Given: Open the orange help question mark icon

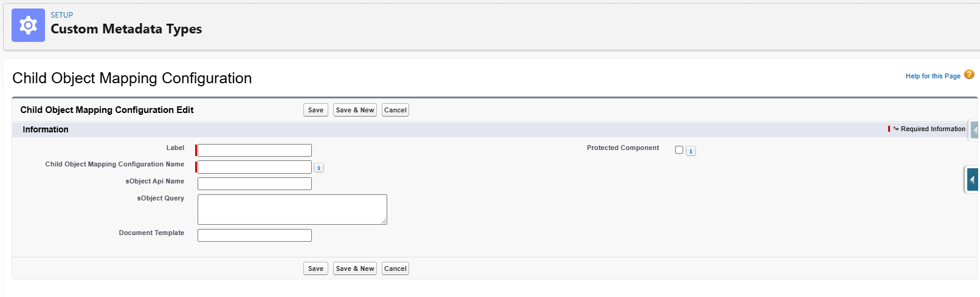Looking at the screenshot, I should pyautogui.click(x=969, y=75).
